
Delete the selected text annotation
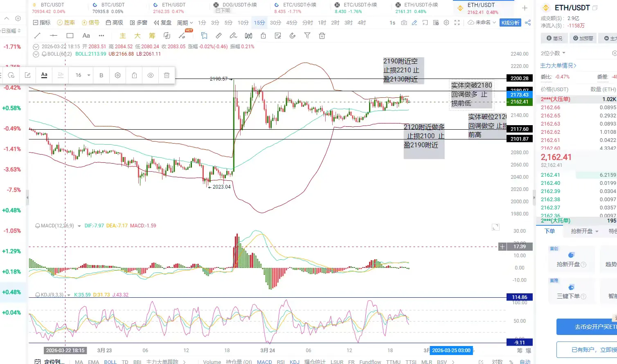167,75
